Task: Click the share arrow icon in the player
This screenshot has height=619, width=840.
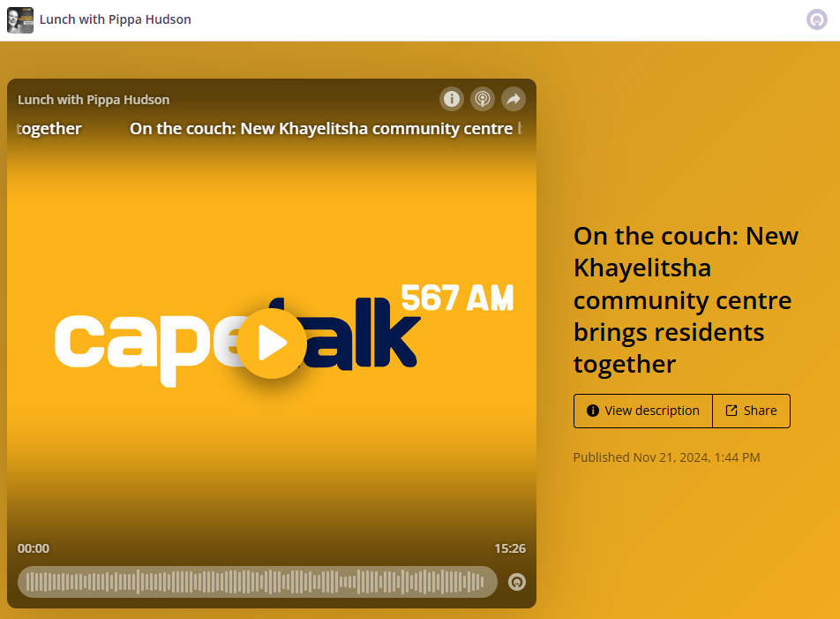Action: [x=514, y=99]
